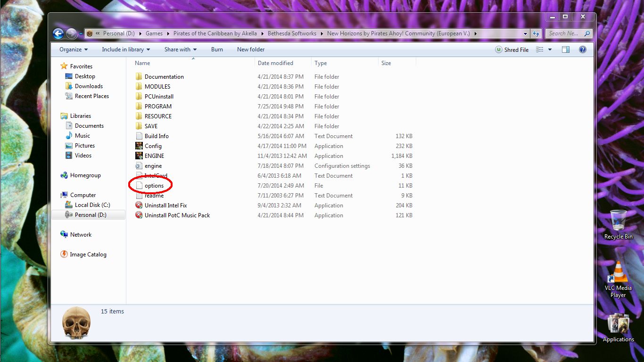Expand the arrow after Games breadcrumb
Screen dimensions: 644x362
point(168,33)
